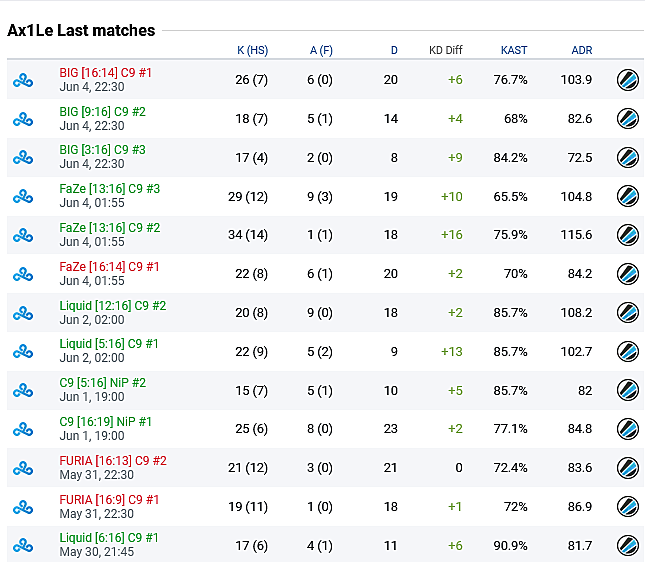Click the Cloud9 logo in the FaZe [16:14] C9 #1 row
The height and width of the screenshot is (562, 645).
coord(23,274)
